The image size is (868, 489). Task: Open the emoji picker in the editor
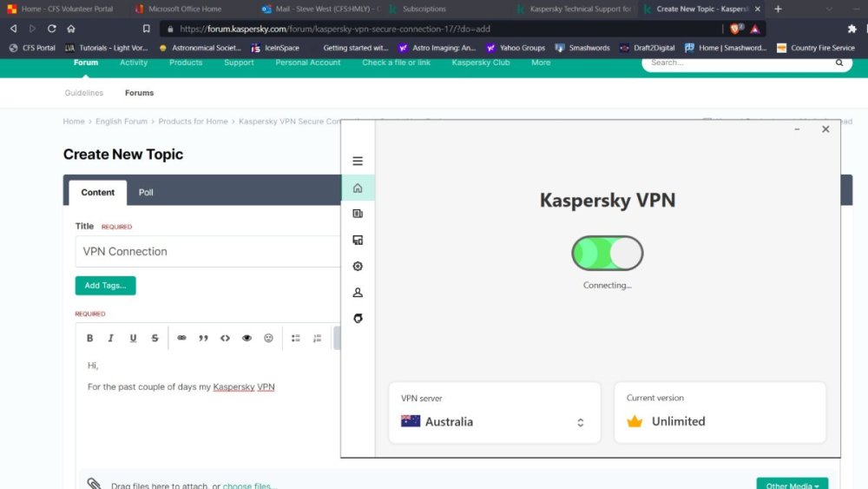click(268, 338)
